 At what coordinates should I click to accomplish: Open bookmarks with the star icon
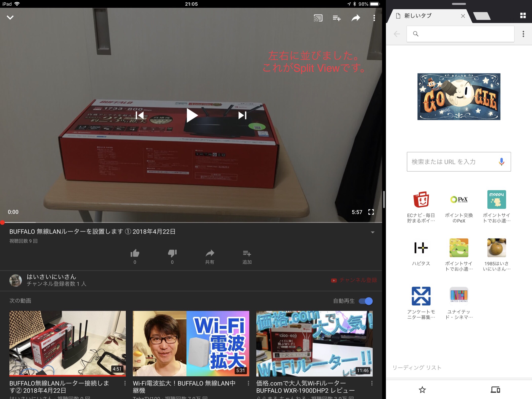(x=422, y=390)
